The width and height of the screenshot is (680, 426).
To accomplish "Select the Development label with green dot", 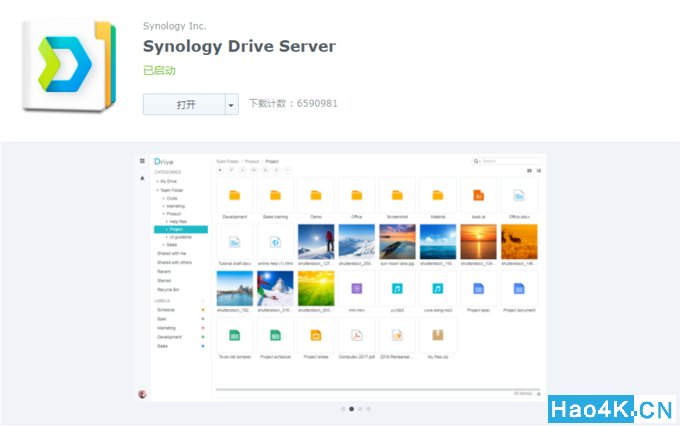I will click(180, 337).
